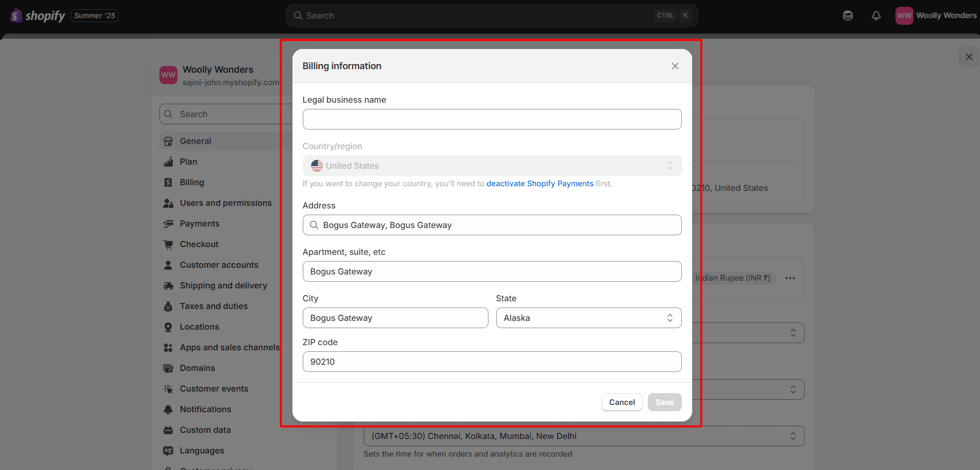Viewport: 980px width, 470px height.
Task: Edit the ZIP code field
Action: [492, 362]
